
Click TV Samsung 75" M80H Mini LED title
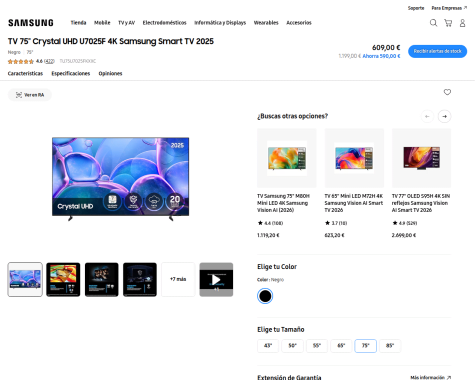click(x=283, y=203)
